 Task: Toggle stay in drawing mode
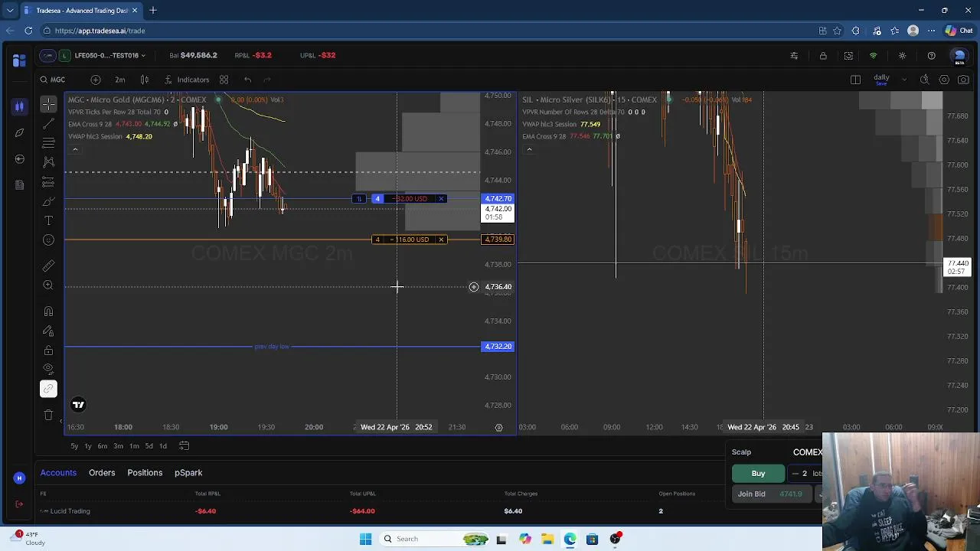point(48,331)
